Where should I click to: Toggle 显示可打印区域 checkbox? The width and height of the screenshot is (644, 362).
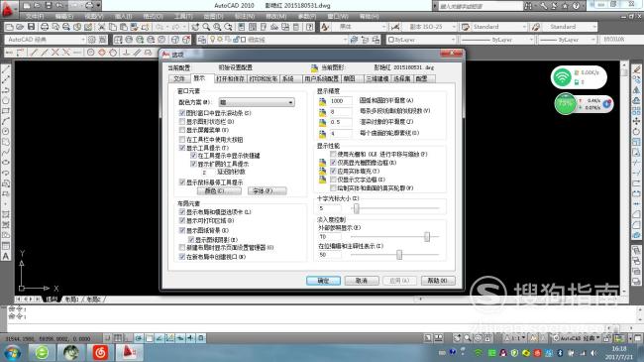(x=182, y=220)
